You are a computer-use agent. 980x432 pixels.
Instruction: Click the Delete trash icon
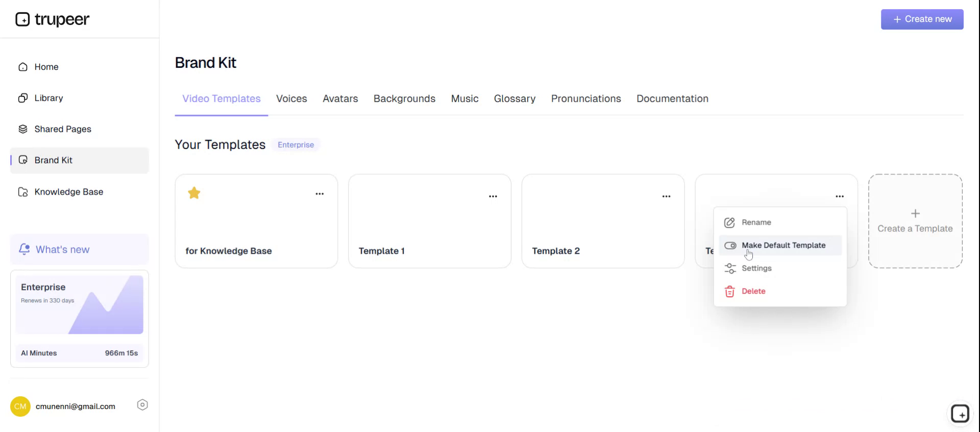(730, 291)
